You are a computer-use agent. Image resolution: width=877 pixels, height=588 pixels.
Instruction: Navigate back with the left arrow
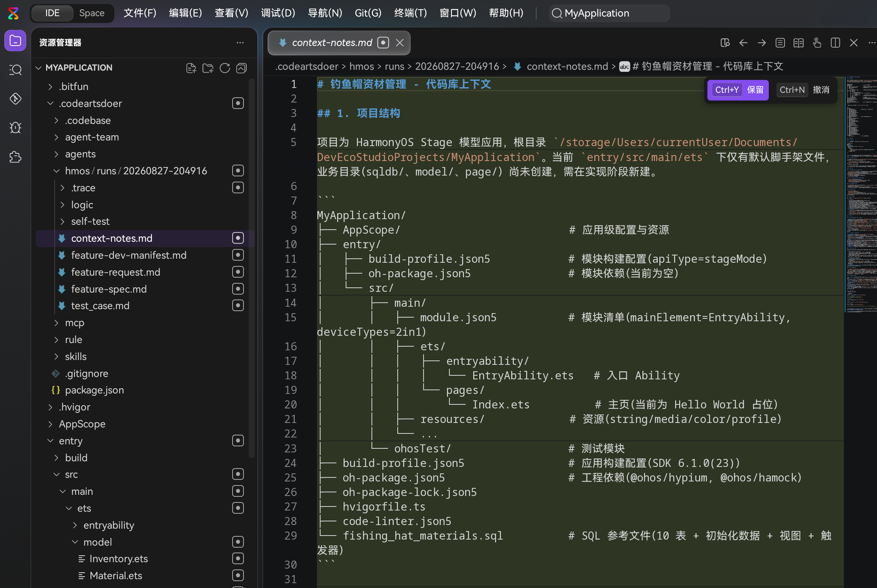point(743,43)
